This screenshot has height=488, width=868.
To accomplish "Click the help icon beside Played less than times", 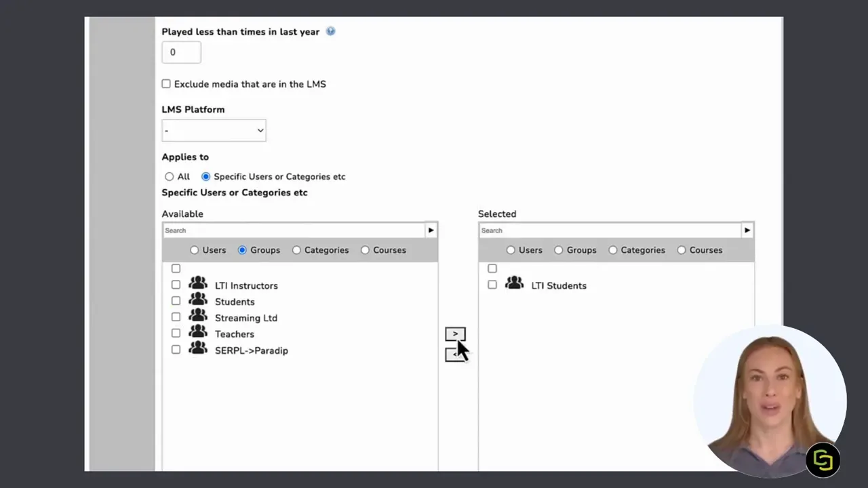I will point(330,31).
